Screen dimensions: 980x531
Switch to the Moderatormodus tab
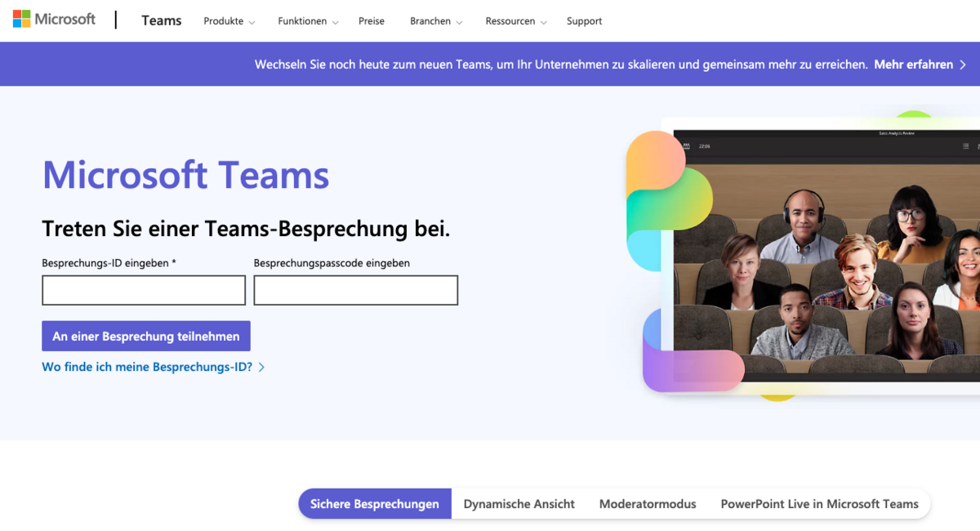coord(648,504)
